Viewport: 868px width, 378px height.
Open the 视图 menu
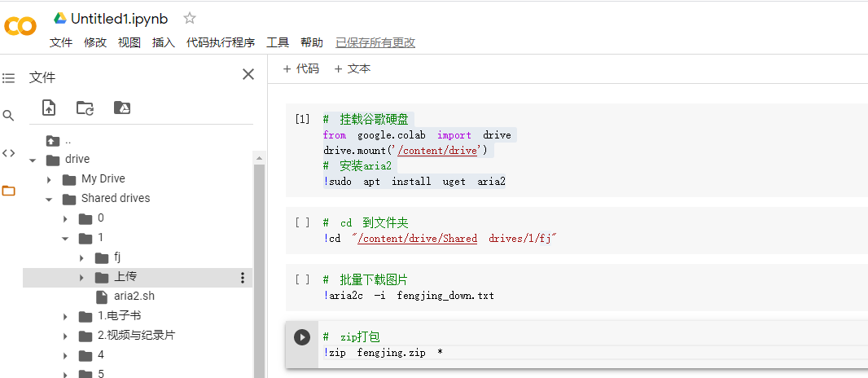[x=129, y=42]
